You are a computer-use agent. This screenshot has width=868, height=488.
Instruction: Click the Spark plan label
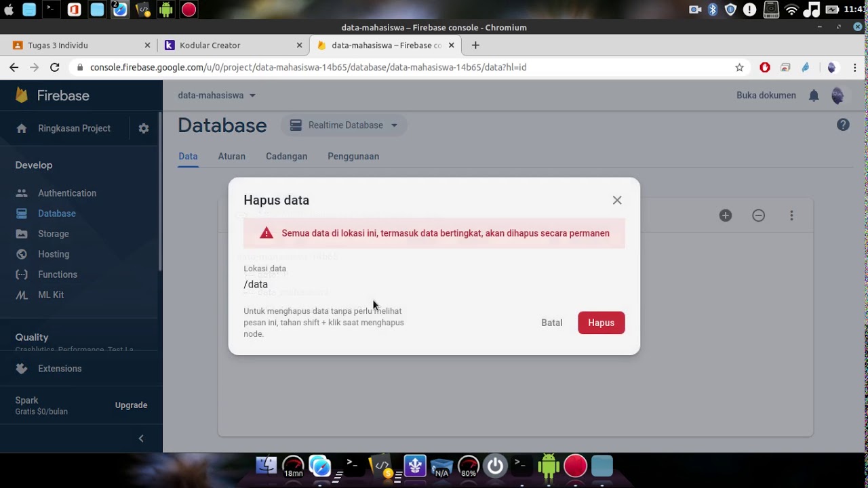click(x=27, y=401)
